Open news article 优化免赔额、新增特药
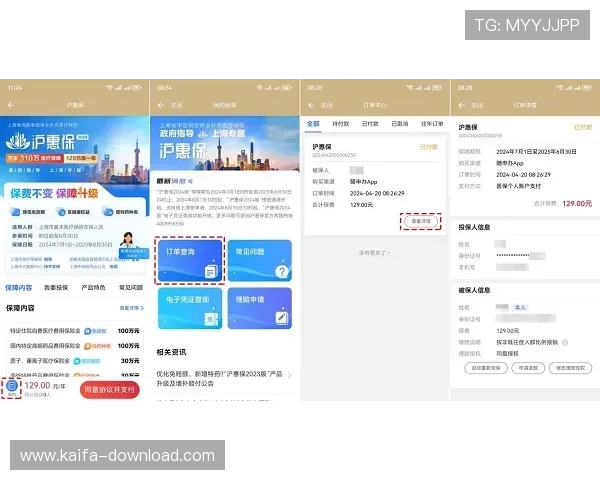The image size is (600, 480). 224,379
